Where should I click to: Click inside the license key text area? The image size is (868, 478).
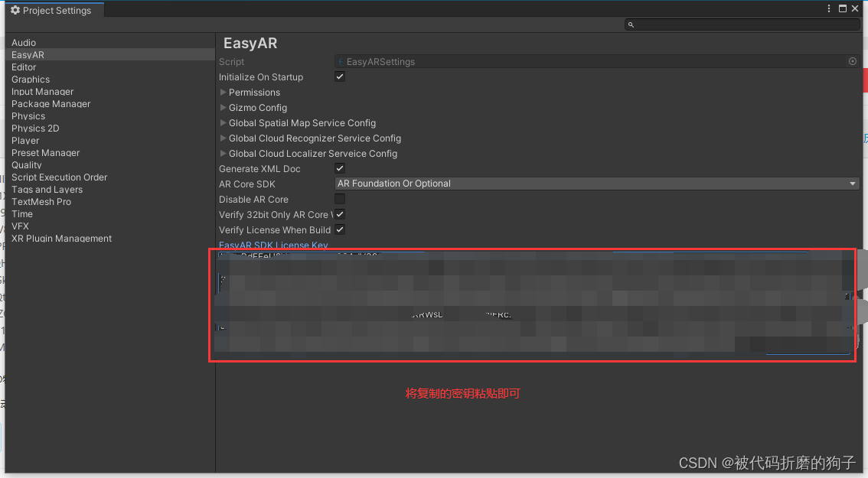pos(534,304)
